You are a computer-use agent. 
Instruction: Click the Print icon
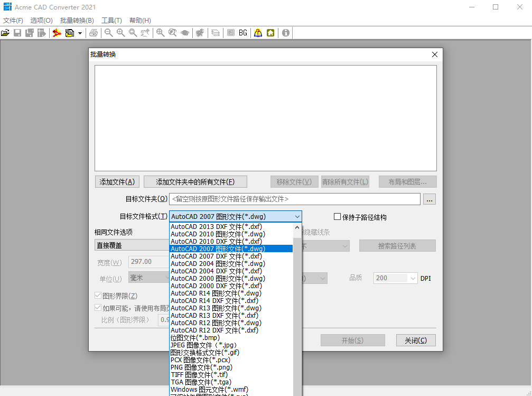click(94, 33)
